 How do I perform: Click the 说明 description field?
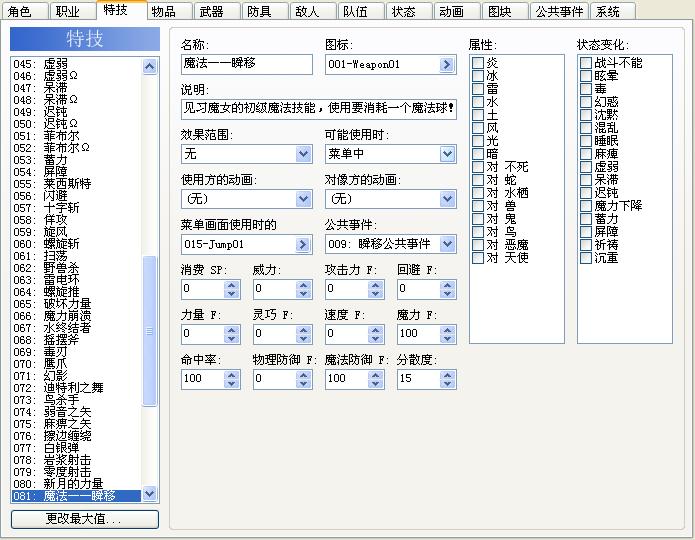click(318, 109)
